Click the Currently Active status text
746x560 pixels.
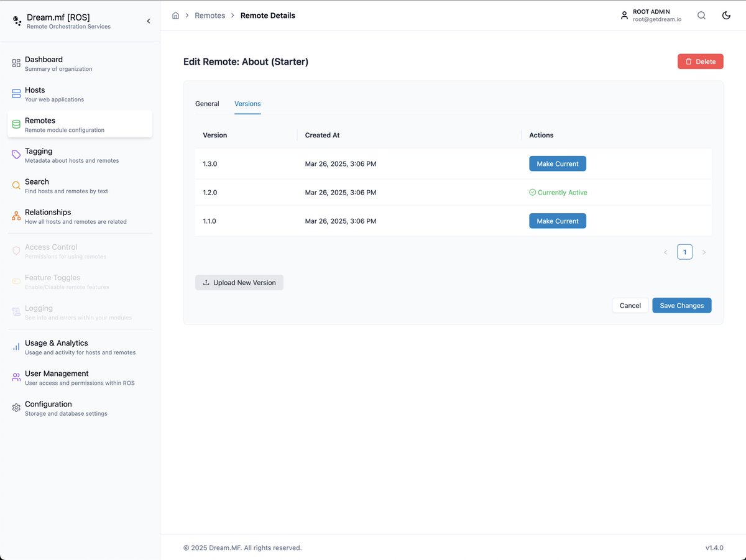[563, 193]
